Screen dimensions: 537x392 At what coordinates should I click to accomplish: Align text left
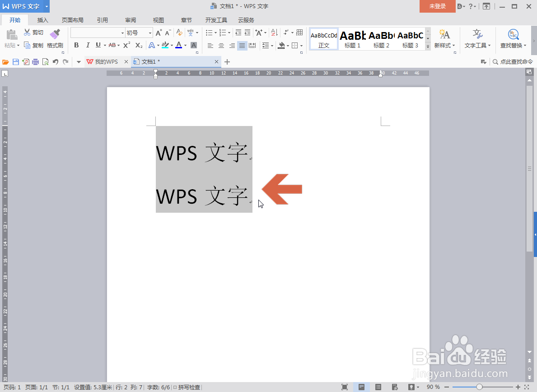[210, 46]
